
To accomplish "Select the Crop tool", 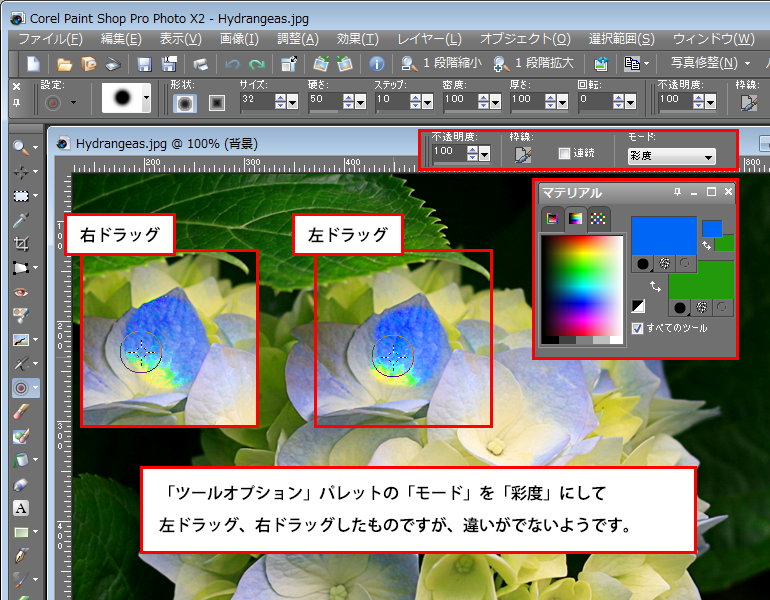I will coord(21,244).
